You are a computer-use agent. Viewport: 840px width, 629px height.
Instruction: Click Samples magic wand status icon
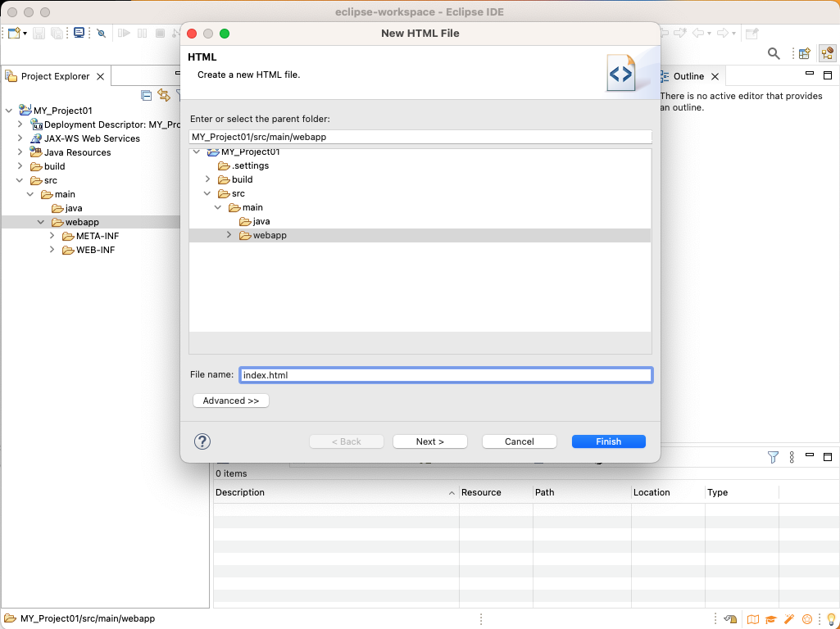789,619
